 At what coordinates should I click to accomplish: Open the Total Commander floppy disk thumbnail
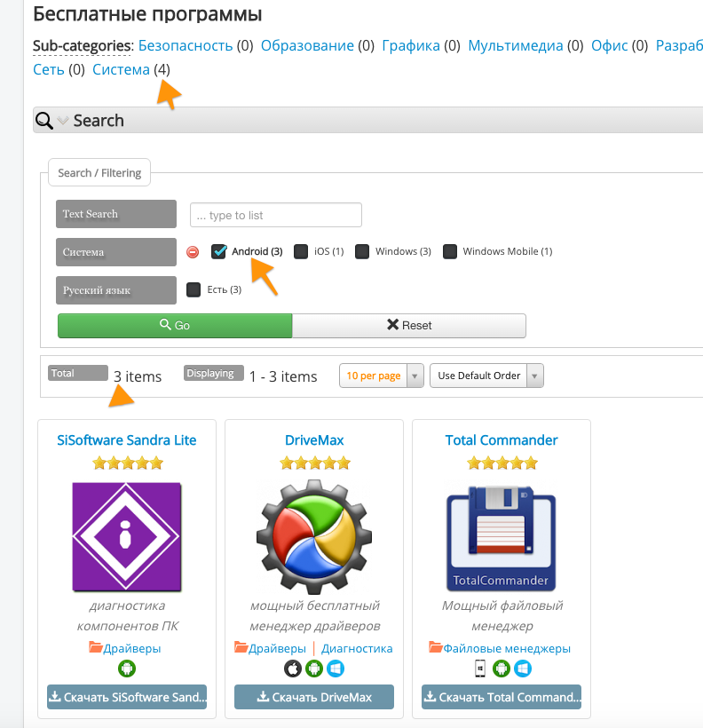pyautogui.click(x=502, y=538)
